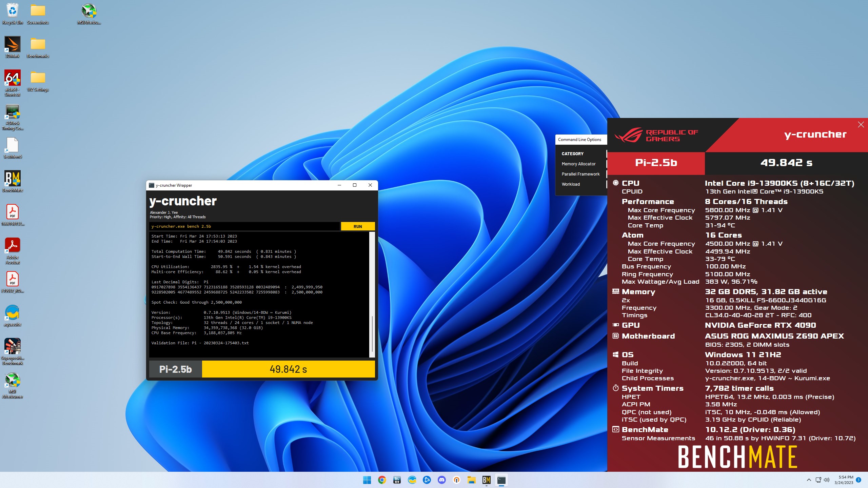Launch the 3DMark desktop shortcut
868x488 pixels.
pyautogui.click(x=12, y=47)
